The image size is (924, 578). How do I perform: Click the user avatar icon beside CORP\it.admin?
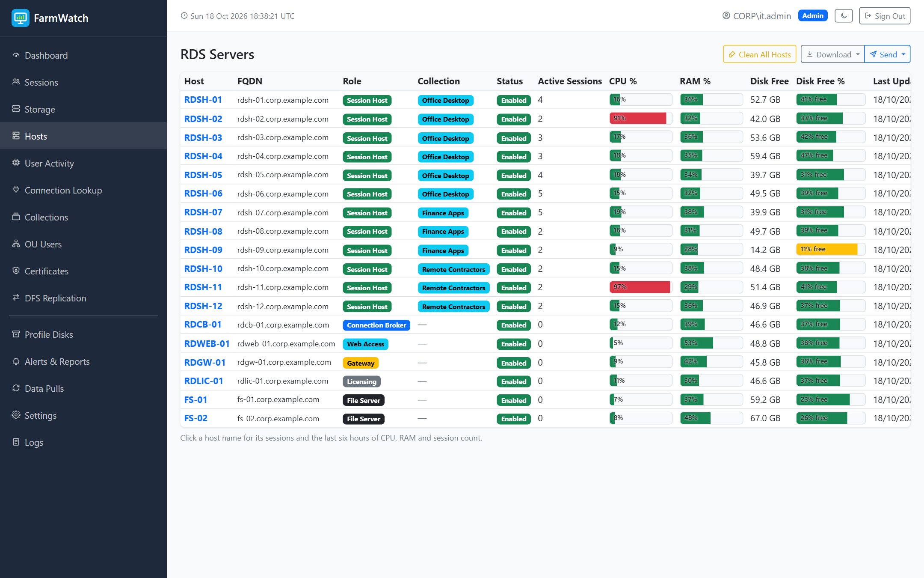[x=726, y=16]
